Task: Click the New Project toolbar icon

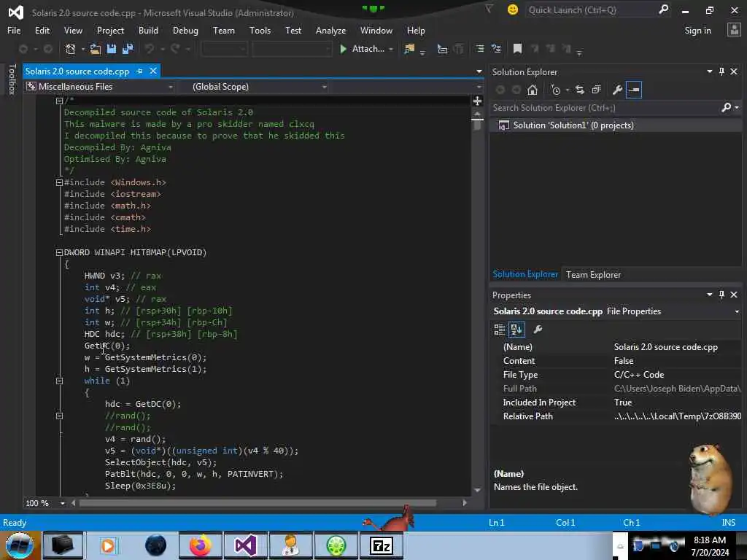Action: click(x=71, y=49)
